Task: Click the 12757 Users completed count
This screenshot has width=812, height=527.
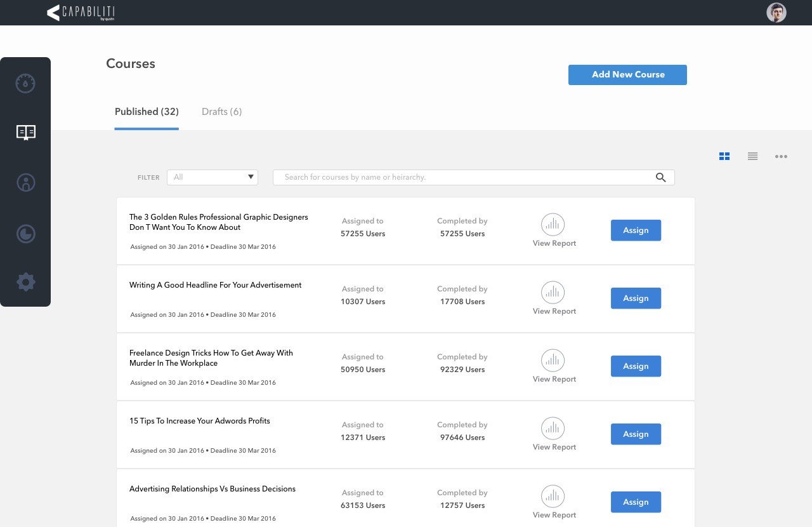Action: [462, 505]
